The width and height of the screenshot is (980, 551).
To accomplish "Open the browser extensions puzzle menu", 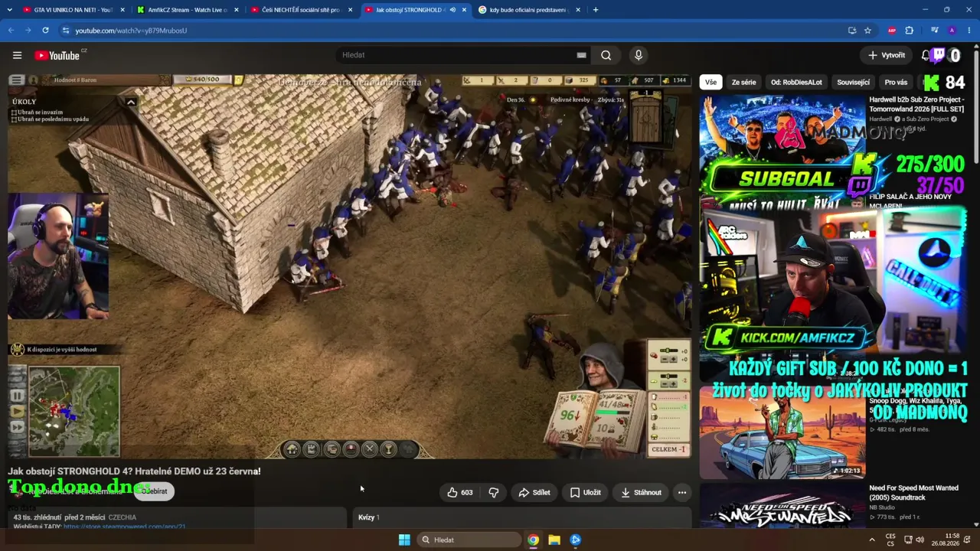I will (910, 31).
